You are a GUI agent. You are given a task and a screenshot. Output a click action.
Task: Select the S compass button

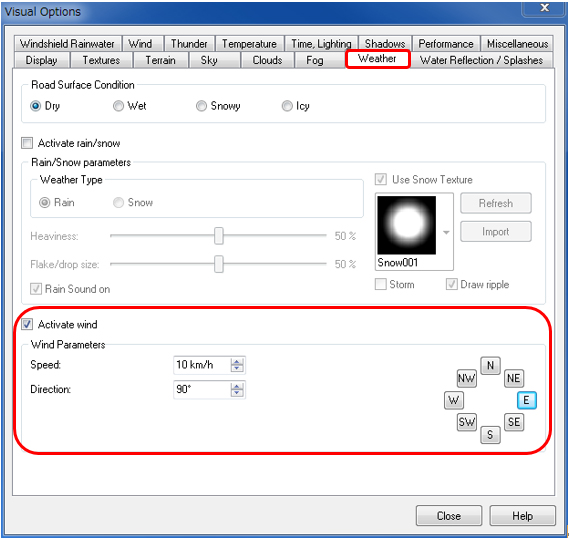coord(490,435)
